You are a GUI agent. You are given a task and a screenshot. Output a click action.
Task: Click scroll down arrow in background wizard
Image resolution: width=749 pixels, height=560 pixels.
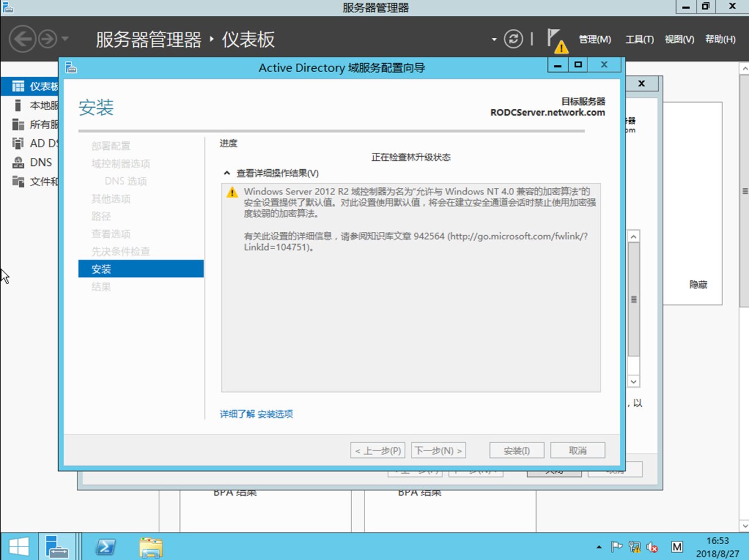(634, 382)
